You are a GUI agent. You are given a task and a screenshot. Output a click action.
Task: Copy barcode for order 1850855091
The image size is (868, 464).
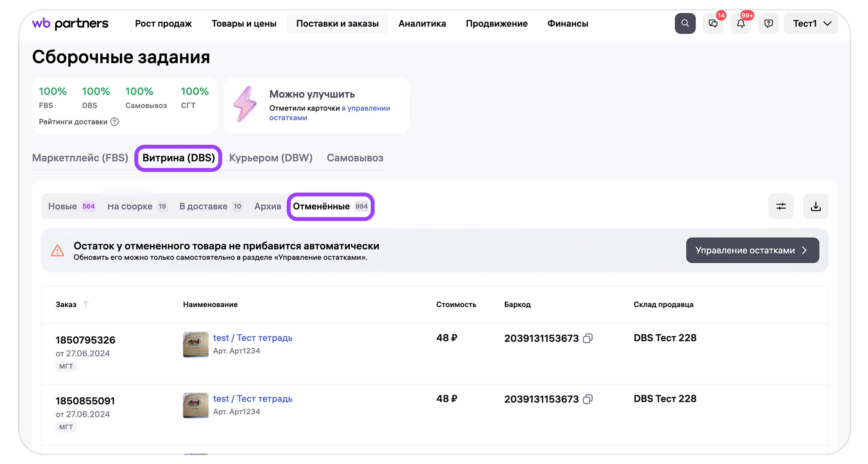coord(588,399)
